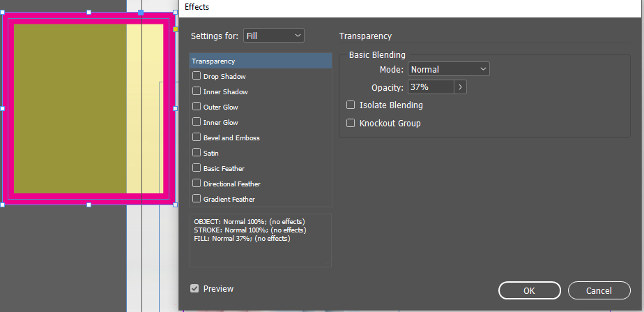Toggle the Isolate Blending checkbox

[351, 105]
